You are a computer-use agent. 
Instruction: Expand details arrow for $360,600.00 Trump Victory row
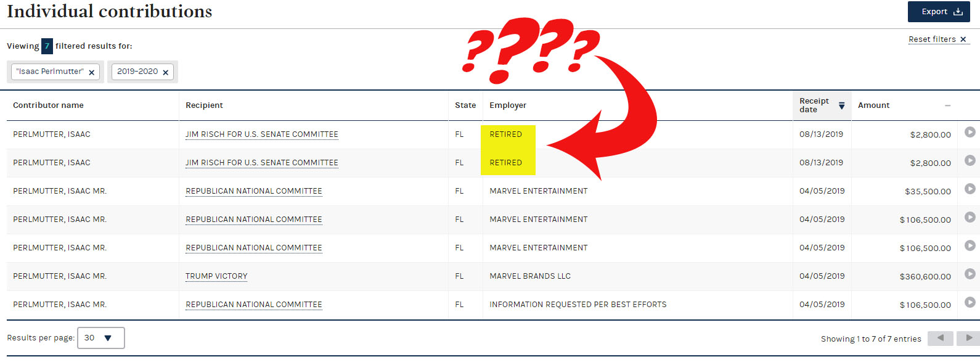[x=970, y=274]
